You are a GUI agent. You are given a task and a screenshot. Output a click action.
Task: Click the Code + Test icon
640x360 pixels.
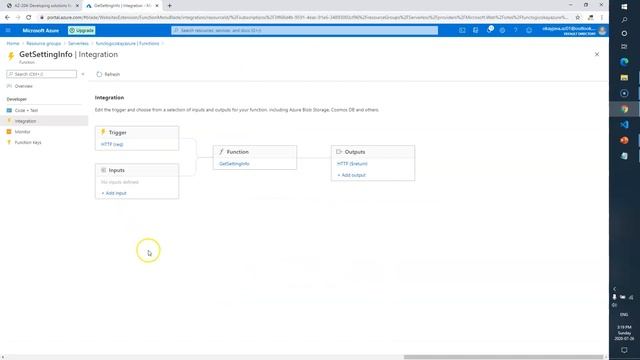point(9,110)
